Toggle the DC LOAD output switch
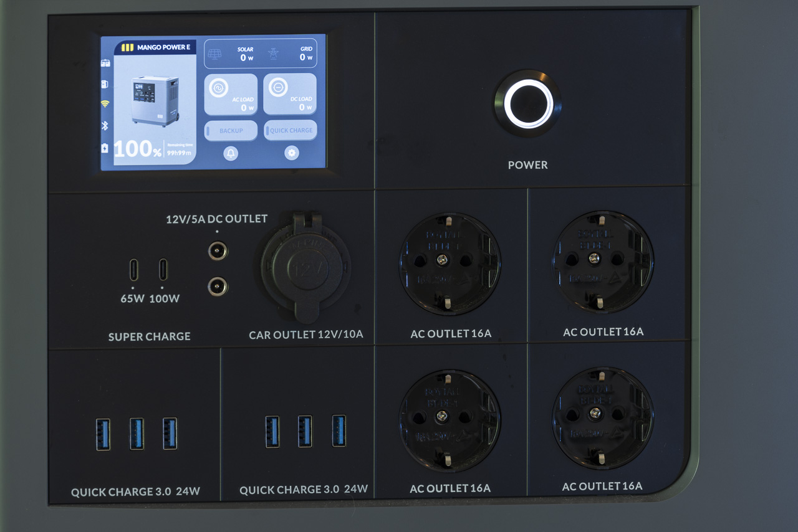This screenshot has height=532, width=798. point(289,94)
